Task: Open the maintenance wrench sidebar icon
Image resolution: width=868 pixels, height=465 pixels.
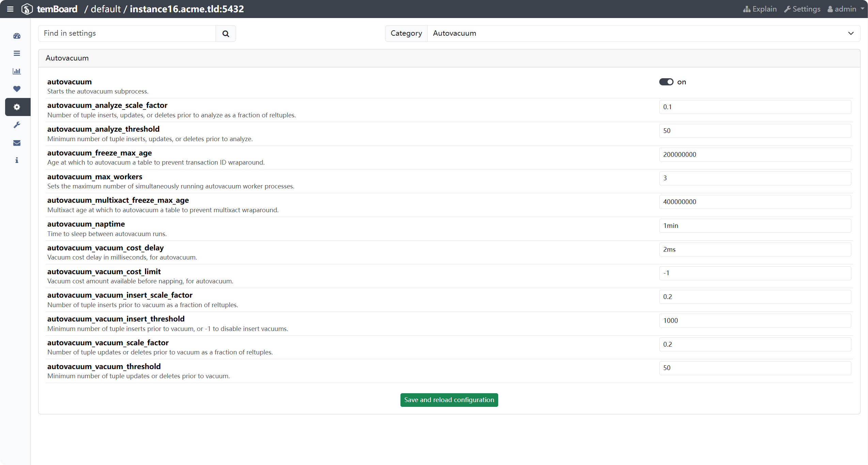Action: (17, 125)
